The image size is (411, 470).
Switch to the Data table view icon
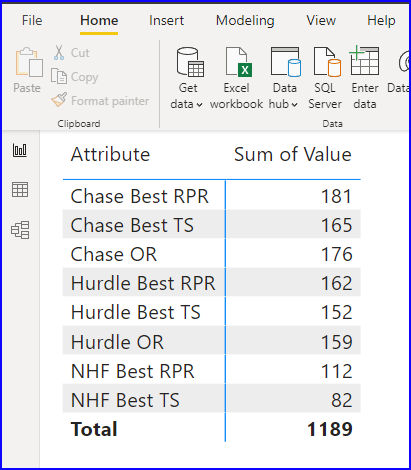click(x=20, y=190)
